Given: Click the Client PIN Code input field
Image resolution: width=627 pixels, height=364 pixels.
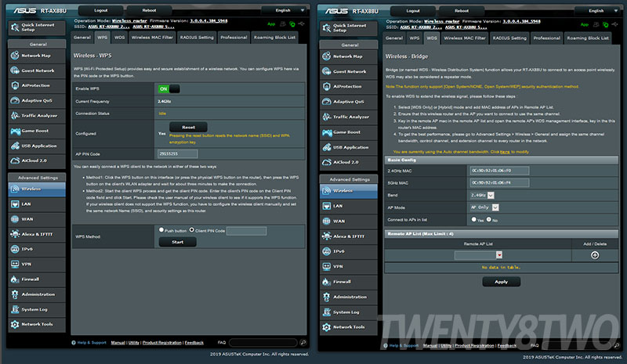Looking at the screenshot, I should pos(246,231).
